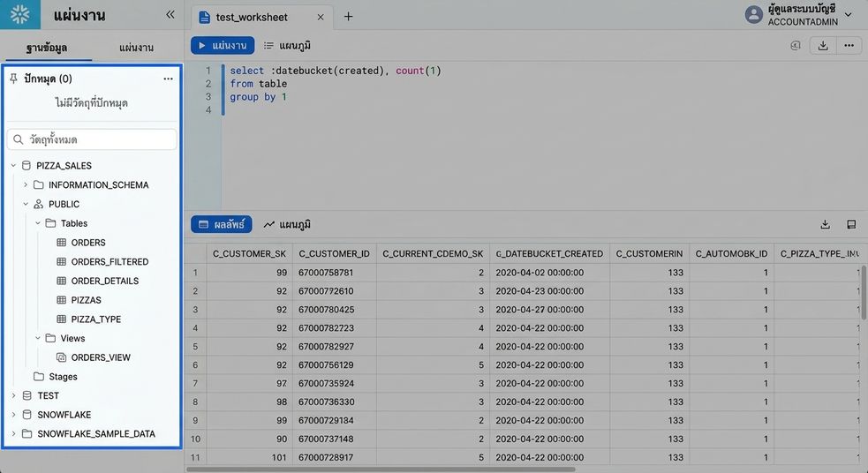Click the horizontal scrollbar under results
The height and width of the screenshot is (473, 868).
(x=381, y=469)
